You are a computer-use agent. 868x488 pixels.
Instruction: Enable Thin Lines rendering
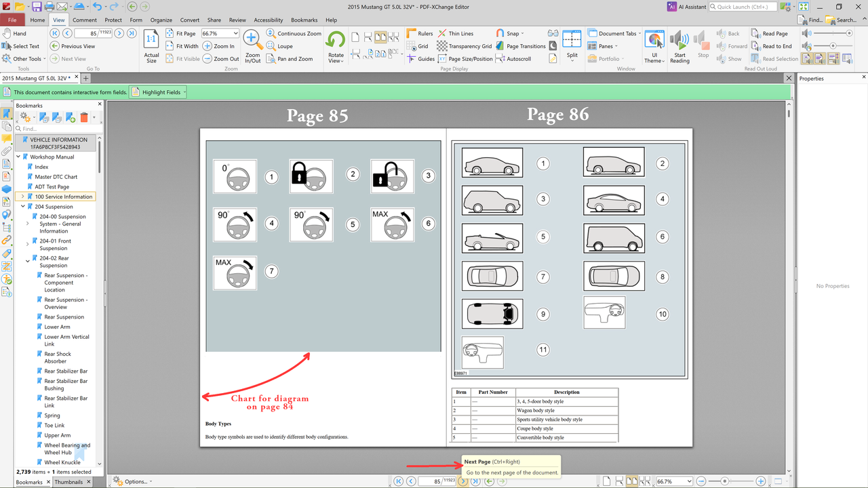point(456,33)
